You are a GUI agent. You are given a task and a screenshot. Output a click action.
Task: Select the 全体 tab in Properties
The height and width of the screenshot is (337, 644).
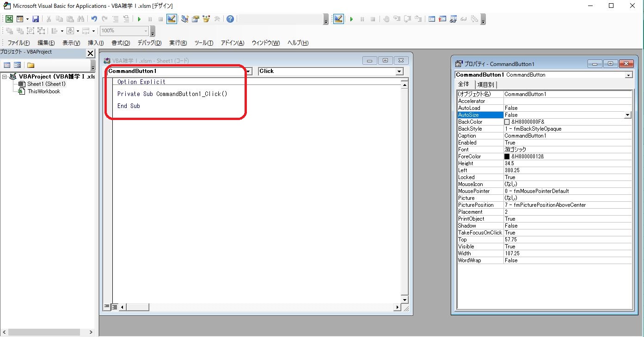pyautogui.click(x=464, y=84)
